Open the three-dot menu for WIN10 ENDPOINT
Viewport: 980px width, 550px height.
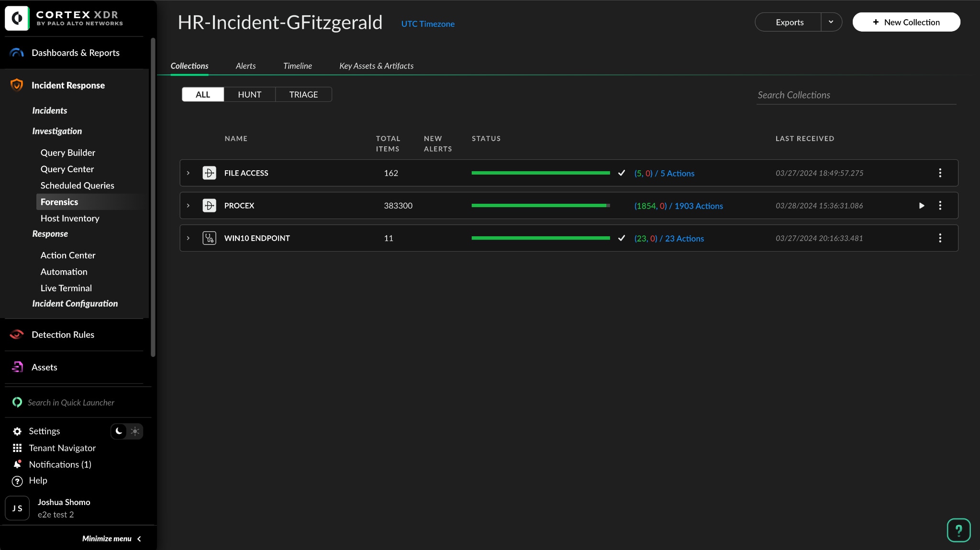940,238
